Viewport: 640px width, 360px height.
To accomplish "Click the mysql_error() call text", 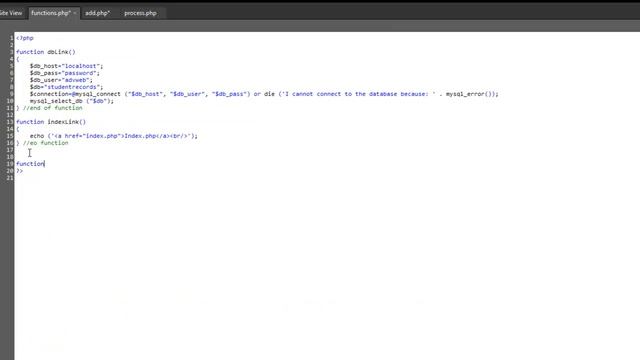I will 469,94.
